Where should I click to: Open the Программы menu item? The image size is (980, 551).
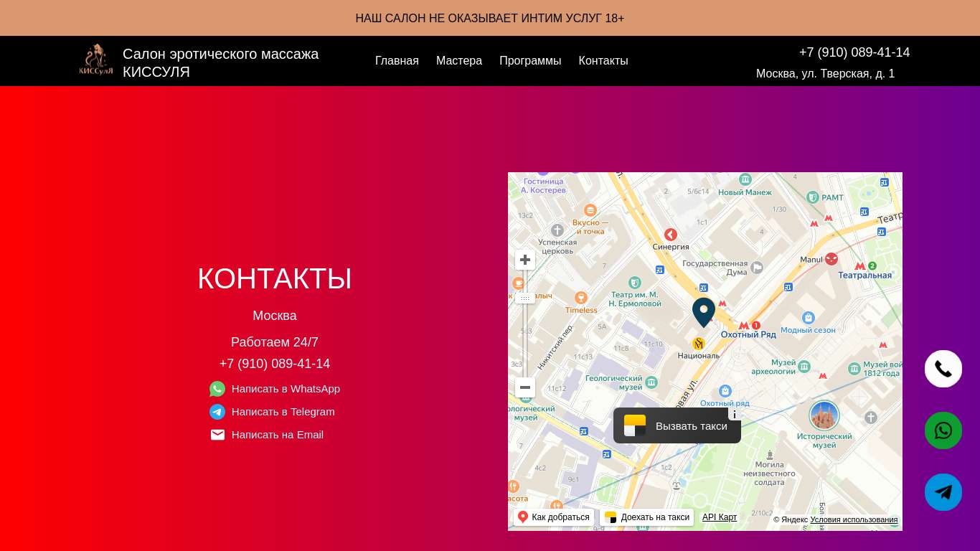[530, 61]
